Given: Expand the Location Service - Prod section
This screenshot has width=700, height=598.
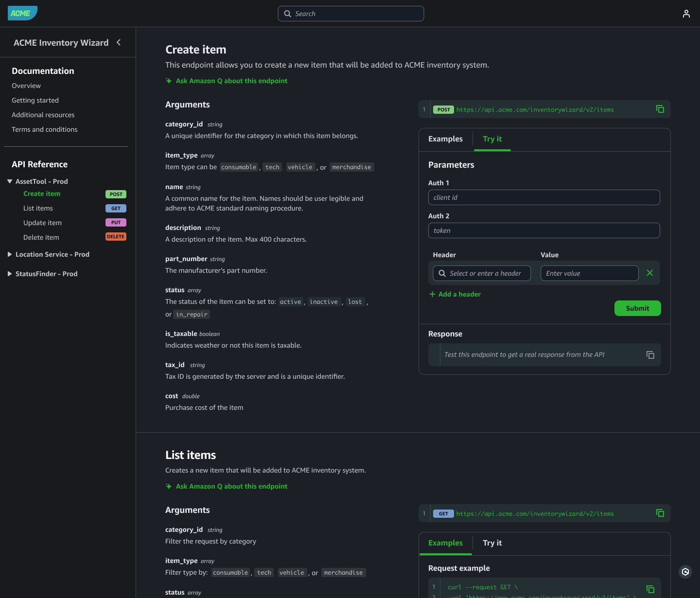Looking at the screenshot, I should [x=10, y=254].
